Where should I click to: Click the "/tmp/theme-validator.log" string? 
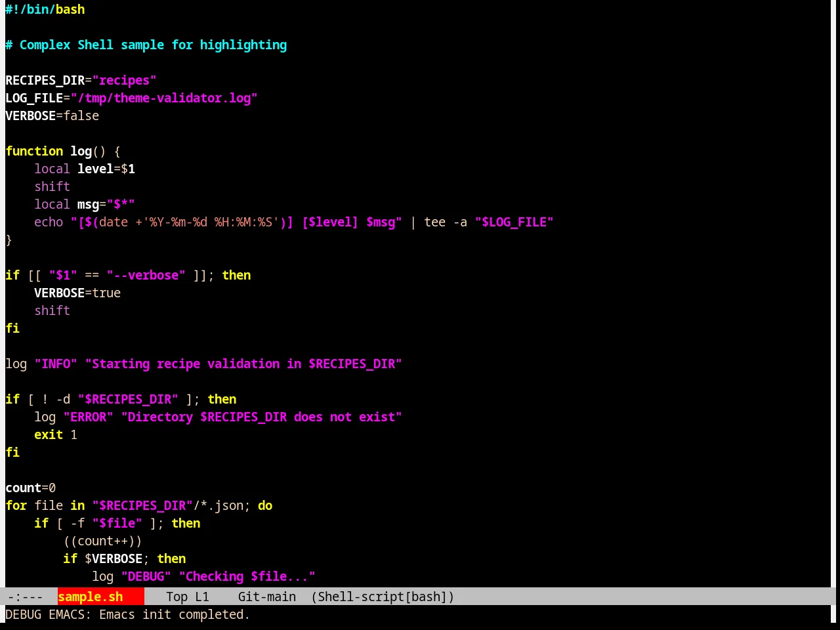click(x=164, y=98)
